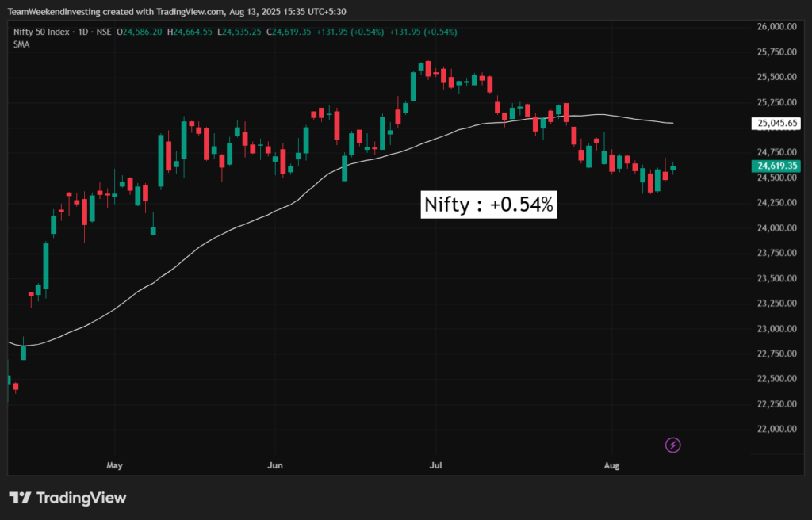The width and height of the screenshot is (812, 520).
Task: Click the Aug label on time axis
Action: coord(611,465)
